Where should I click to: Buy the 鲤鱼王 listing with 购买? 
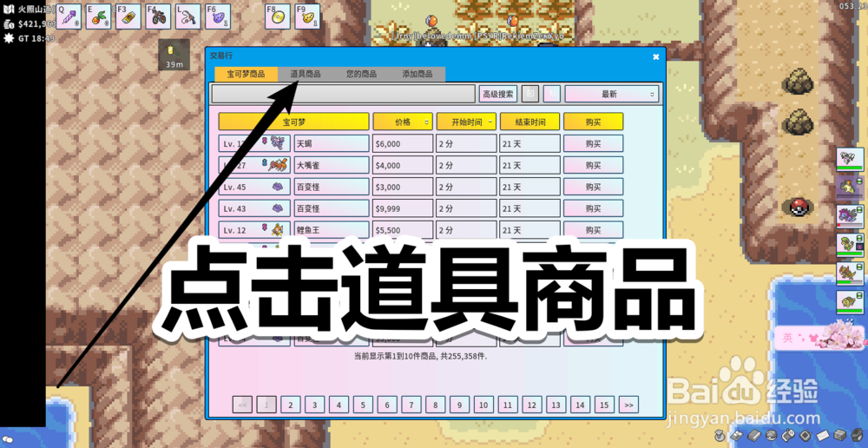click(x=594, y=230)
